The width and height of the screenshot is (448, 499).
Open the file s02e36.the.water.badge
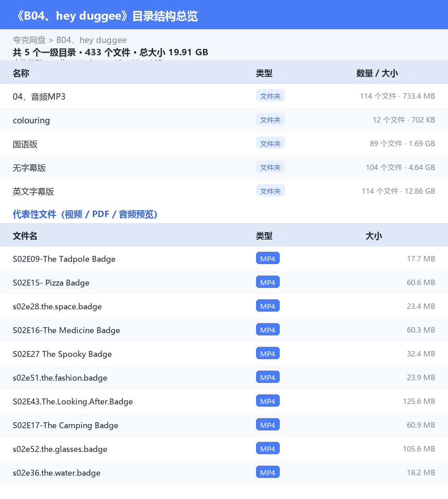point(56,473)
